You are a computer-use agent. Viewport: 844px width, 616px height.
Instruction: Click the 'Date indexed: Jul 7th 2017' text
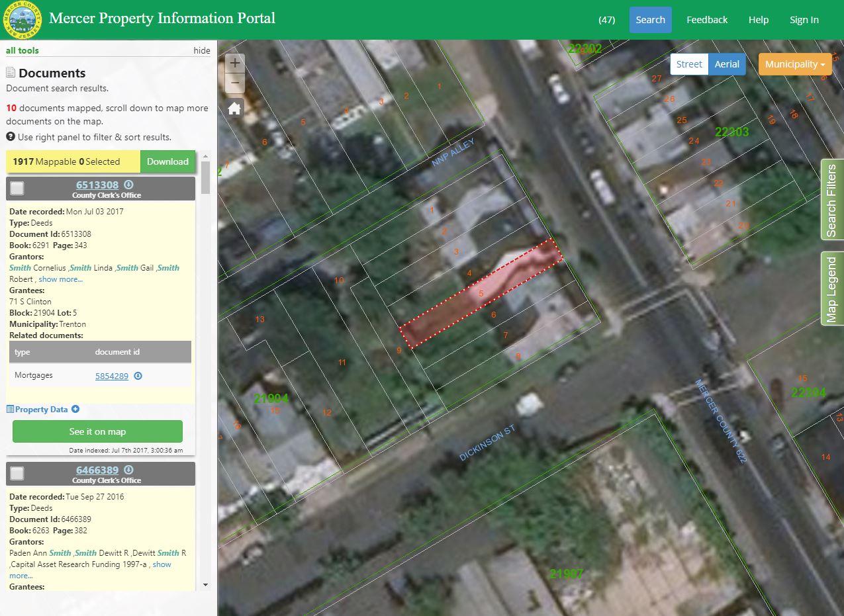click(x=126, y=450)
